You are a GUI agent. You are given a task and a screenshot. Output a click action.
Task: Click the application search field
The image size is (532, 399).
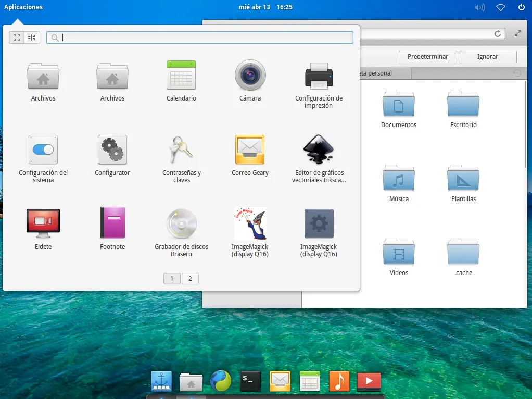tap(200, 38)
